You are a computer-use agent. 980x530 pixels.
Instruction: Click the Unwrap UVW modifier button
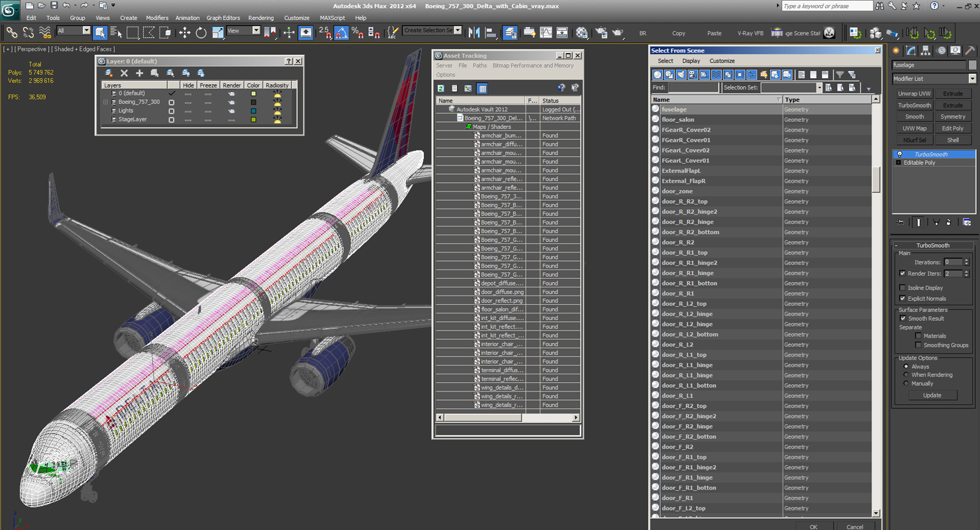(x=914, y=94)
